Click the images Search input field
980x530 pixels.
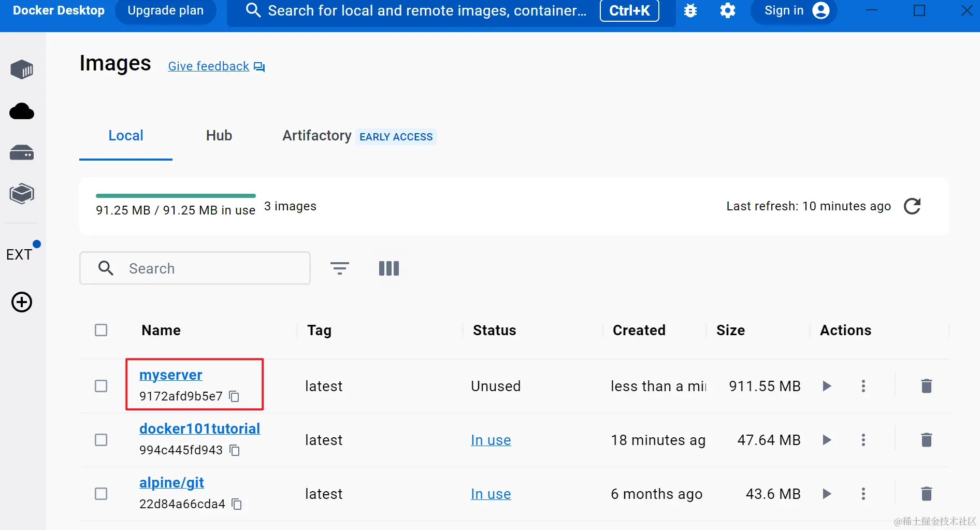click(x=195, y=268)
